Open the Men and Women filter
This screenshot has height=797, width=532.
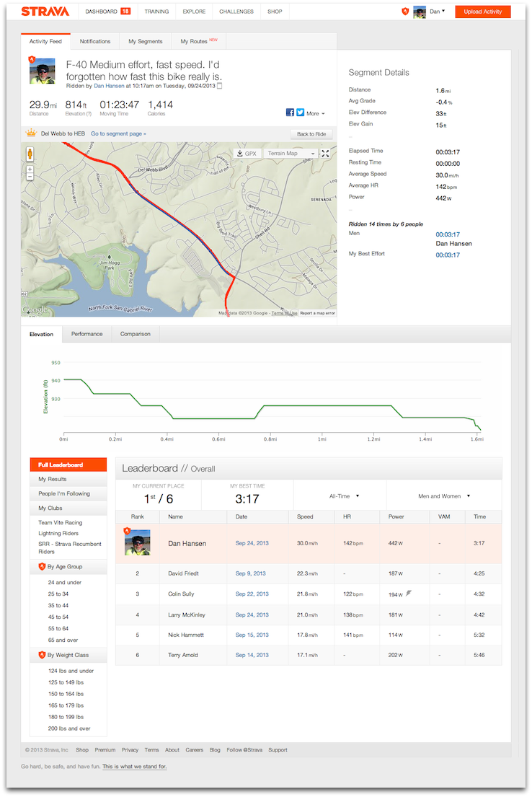444,496
